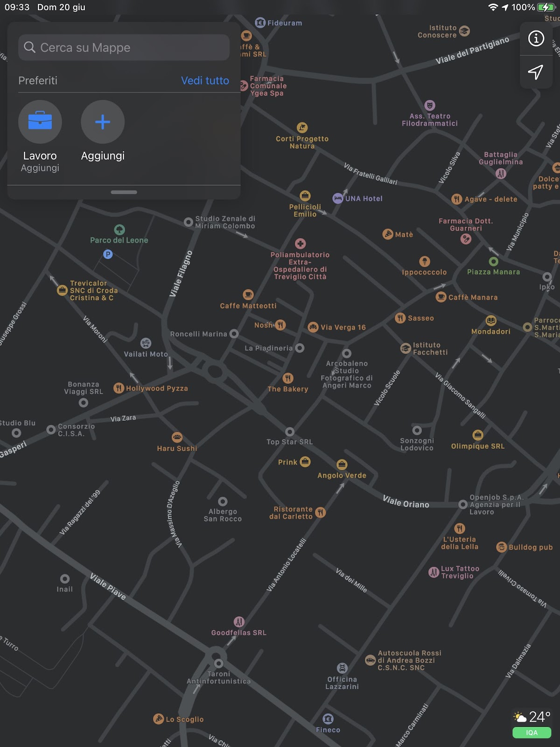
Task: Select the Prink shop marker
Action: tap(305, 462)
